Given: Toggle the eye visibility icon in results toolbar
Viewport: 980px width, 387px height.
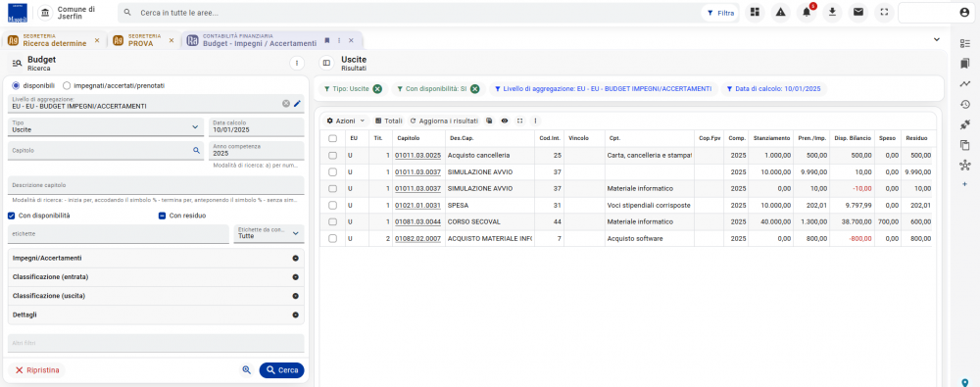Looking at the screenshot, I should pyautogui.click(x=505, y=121).
